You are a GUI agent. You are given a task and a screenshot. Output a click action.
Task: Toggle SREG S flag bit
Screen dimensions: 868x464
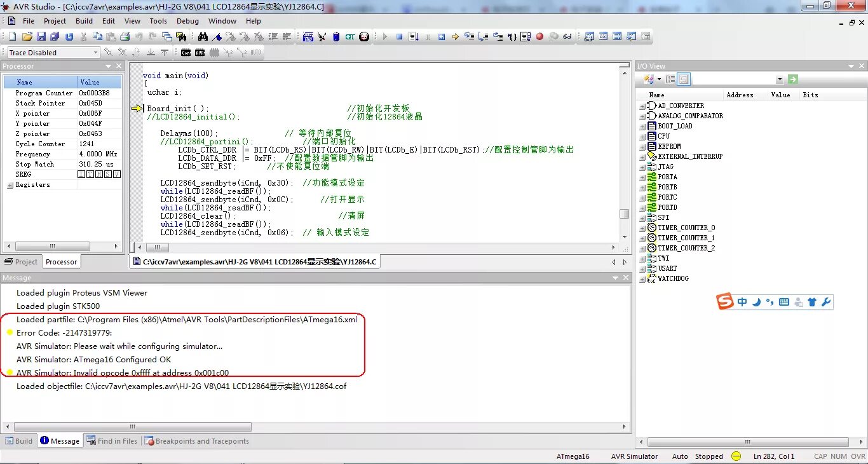(x=107, y=174)
